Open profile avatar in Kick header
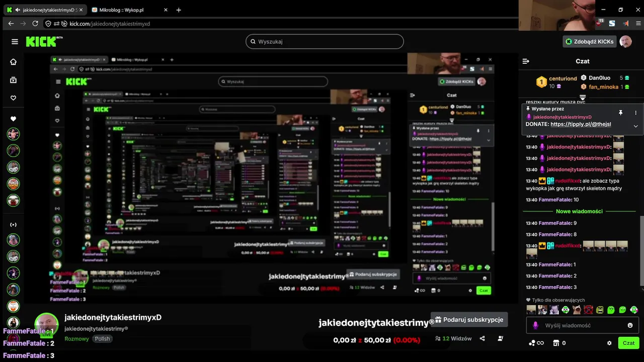644x362 pixels. click(625, 42)
